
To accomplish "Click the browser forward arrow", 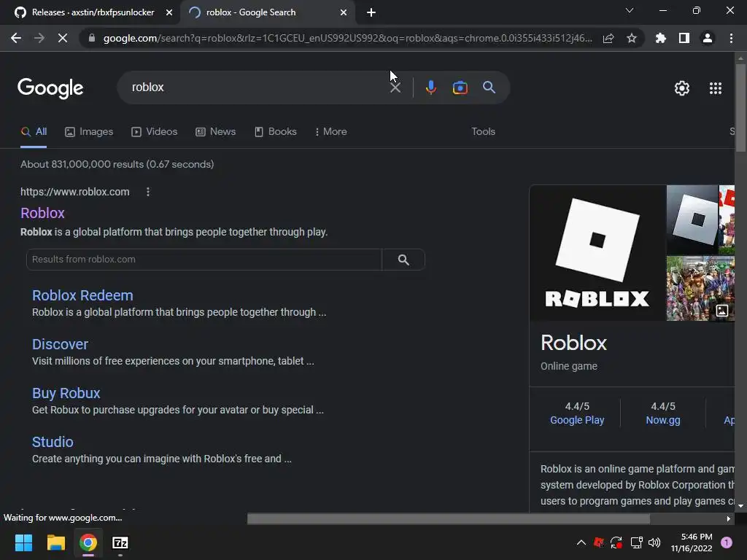I will [39, 38].
